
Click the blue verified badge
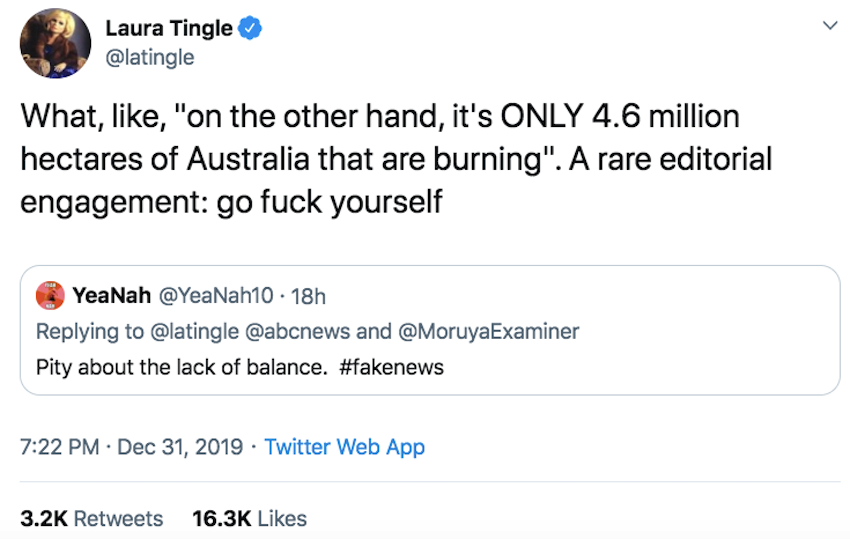(250, 30)
